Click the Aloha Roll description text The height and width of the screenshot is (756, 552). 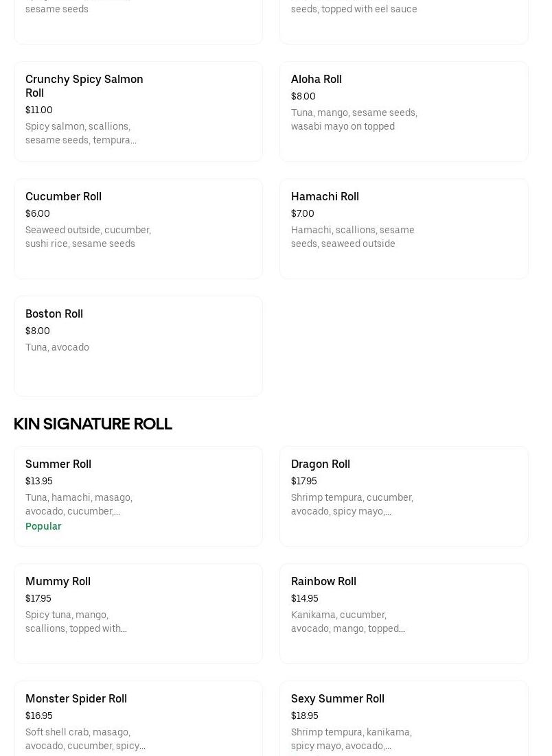[354, 119]
